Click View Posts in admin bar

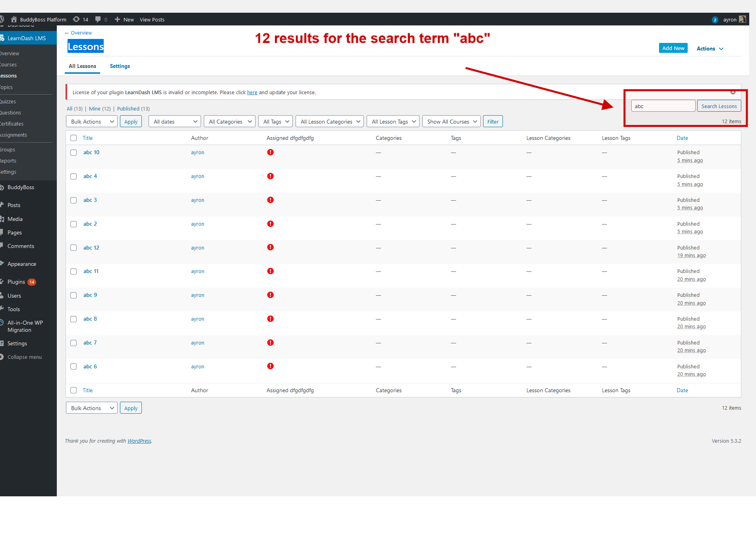(x=152, y=19)
